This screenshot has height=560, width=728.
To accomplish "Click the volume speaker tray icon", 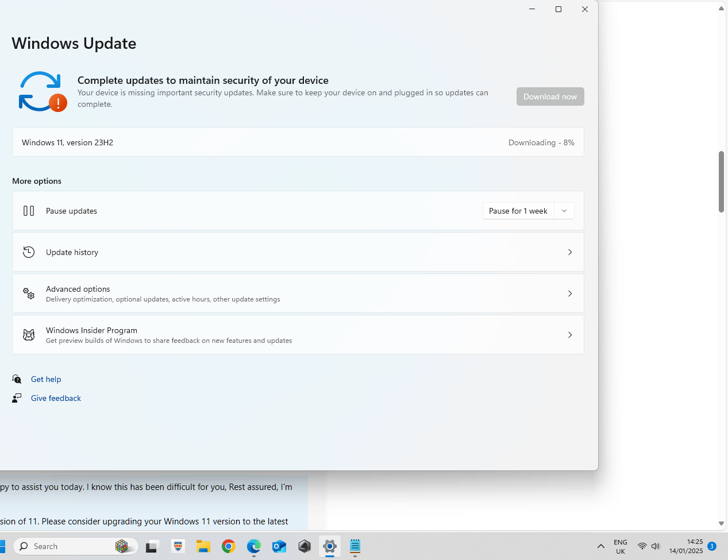I will click(x=656, y=546).
